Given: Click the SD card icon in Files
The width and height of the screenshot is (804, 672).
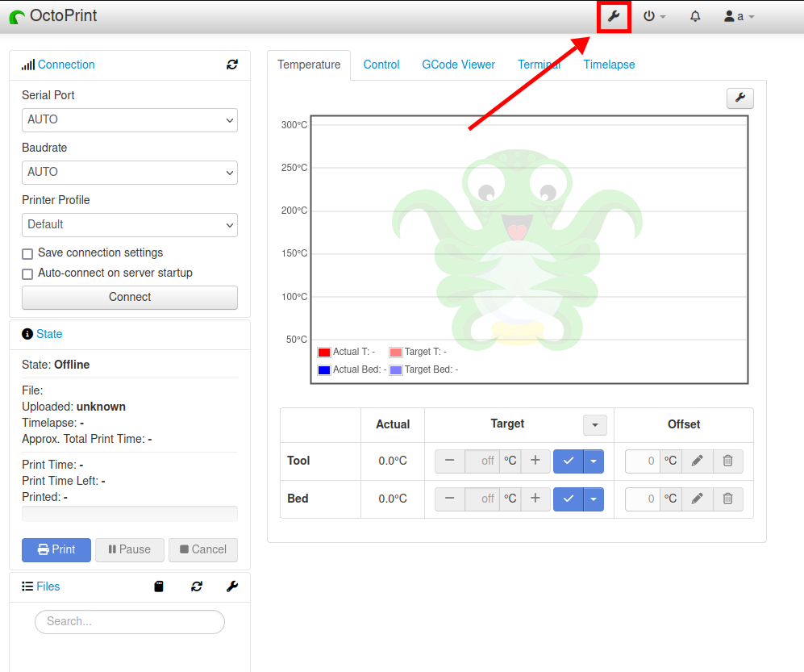Looking at the screenshot, I should (159, 586).
